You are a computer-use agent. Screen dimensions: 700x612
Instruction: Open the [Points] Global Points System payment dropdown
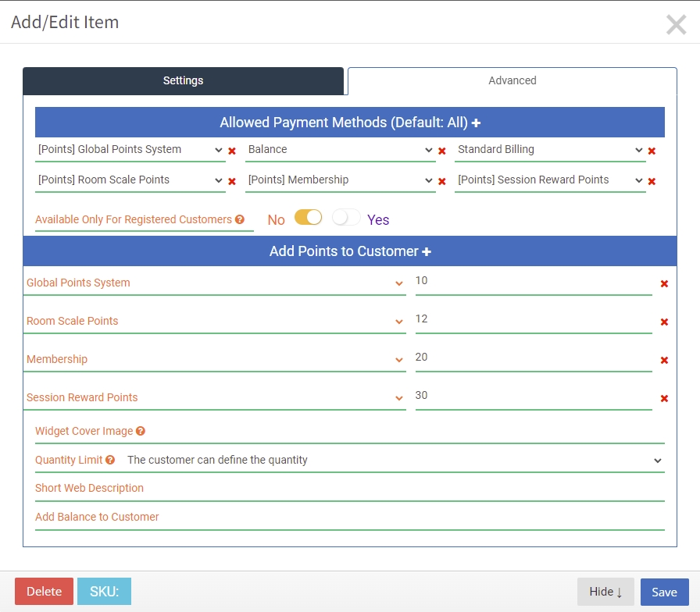[x=130, y=150]
